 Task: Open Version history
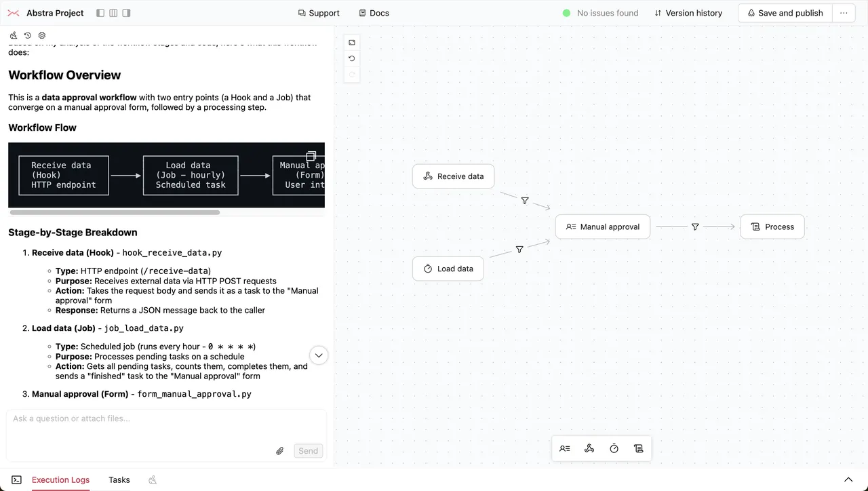[688, 13]
